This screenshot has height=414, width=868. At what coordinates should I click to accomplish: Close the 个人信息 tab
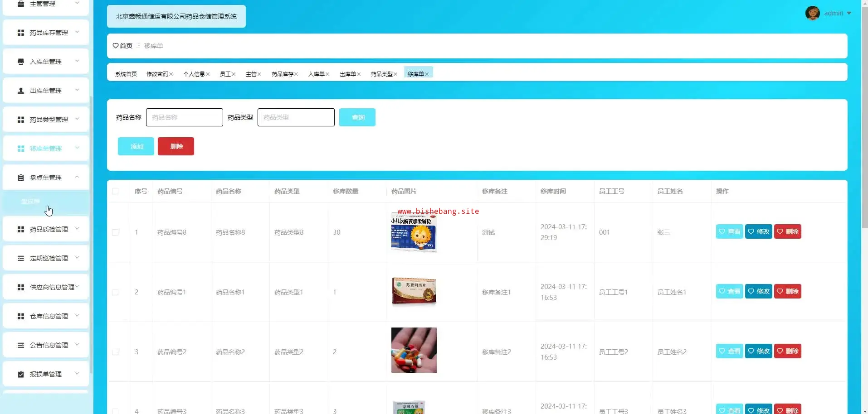[x=208, y=74]
